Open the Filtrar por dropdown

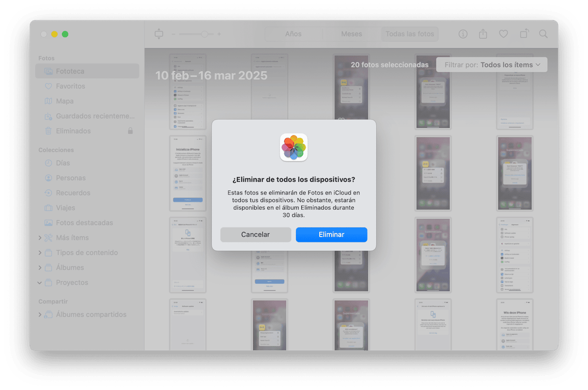point(491,65)
